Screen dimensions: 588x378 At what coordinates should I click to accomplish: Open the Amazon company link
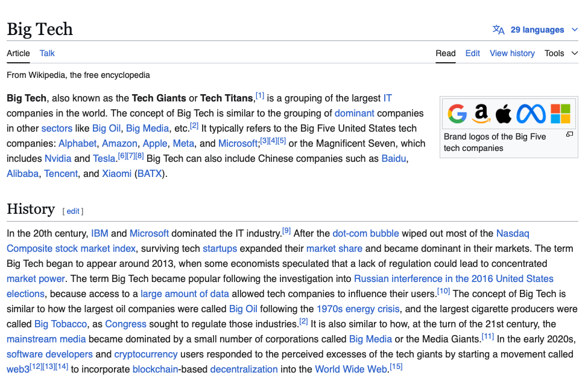(119, 143)
